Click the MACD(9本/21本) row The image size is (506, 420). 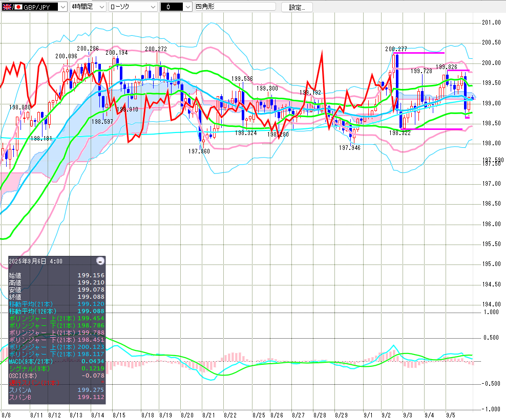pos(57,361)
